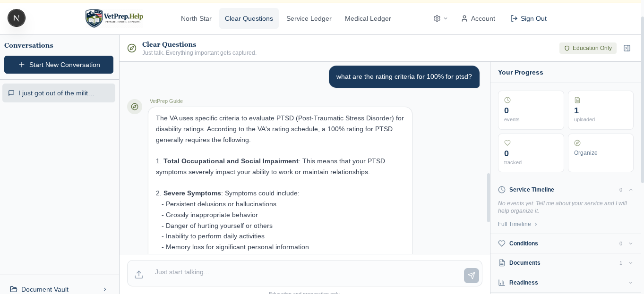Open the upload icon in chat input

(x=139, y=275)
